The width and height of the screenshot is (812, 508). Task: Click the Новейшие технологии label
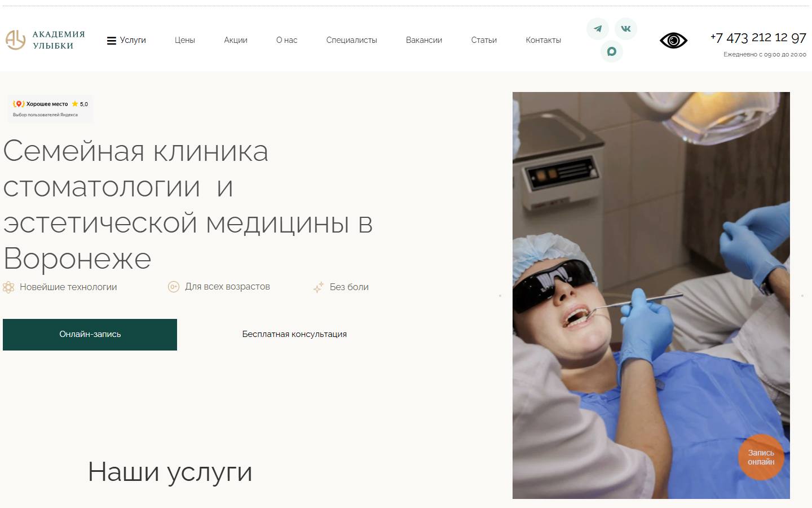point(68,287)
